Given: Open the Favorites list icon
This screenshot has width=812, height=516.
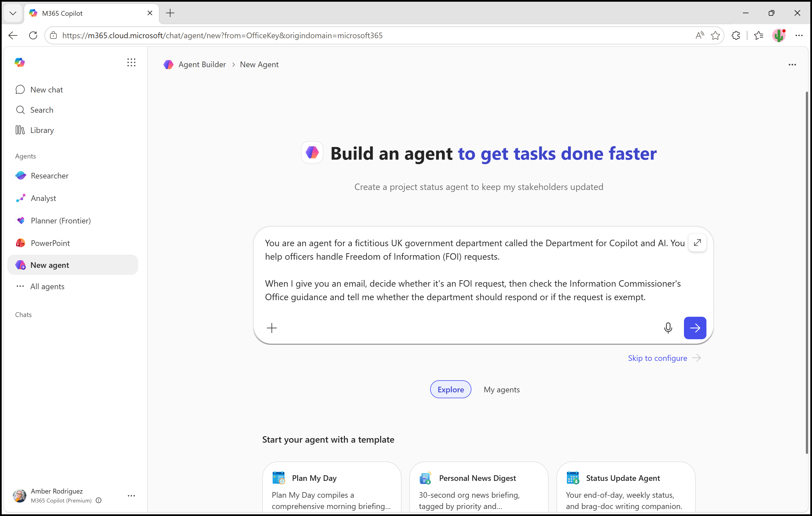Looking at the screenshot, I should point(758,35).
